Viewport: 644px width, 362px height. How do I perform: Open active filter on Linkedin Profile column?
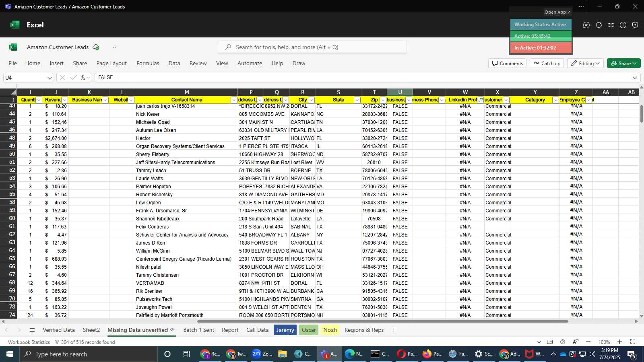481,100
